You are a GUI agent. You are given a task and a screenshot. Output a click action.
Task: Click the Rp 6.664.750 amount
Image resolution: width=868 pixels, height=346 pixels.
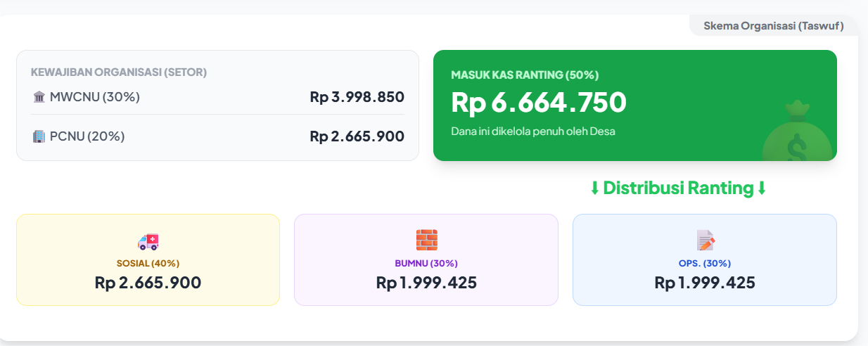(538, 103)
